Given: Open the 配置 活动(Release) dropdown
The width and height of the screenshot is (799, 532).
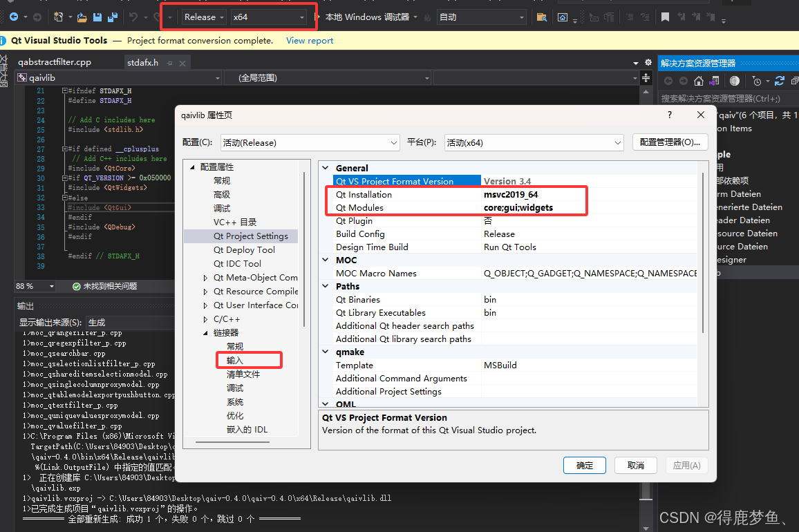Looking at the screenshot, I should click(x=310, y=143).
